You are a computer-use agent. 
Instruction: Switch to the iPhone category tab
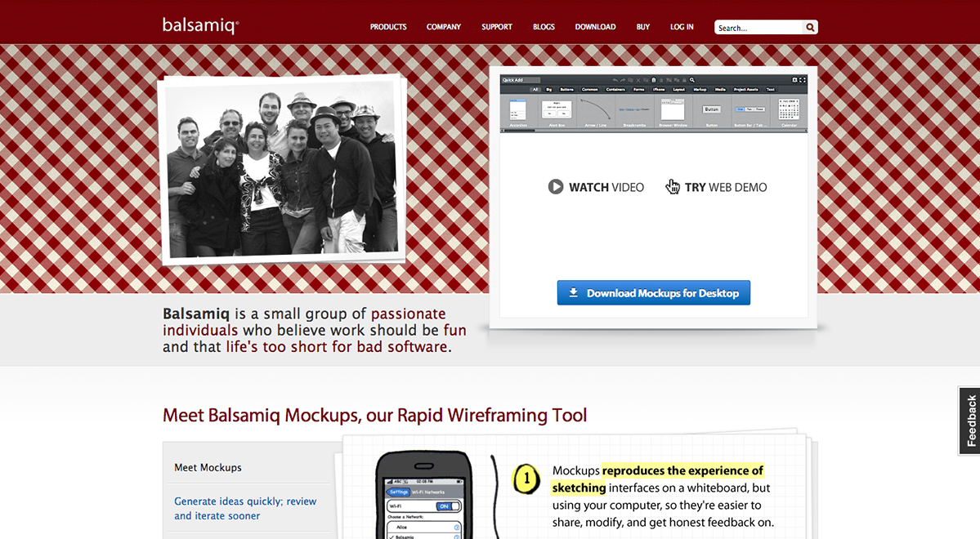pyautogui.click(x=659, y=89)
